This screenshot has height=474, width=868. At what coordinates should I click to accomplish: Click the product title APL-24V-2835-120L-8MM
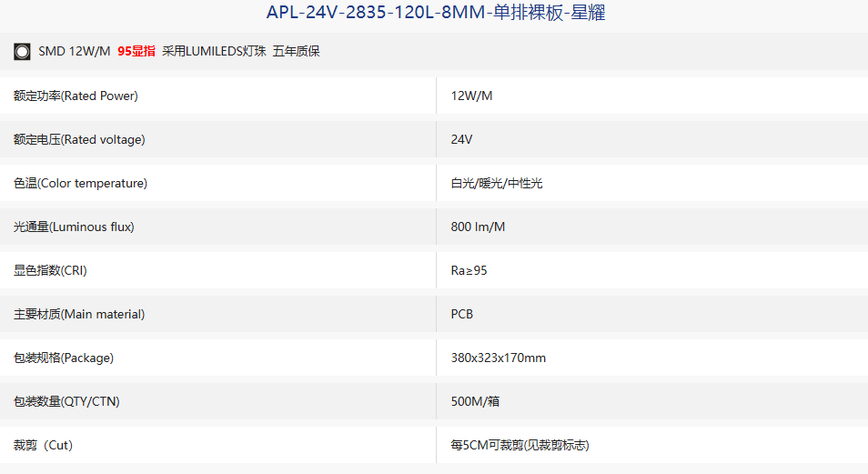click(436, 12)
